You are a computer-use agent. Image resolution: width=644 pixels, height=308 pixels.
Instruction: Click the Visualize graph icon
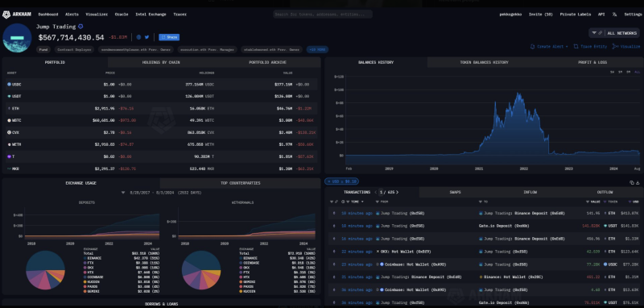pos(615,47)
